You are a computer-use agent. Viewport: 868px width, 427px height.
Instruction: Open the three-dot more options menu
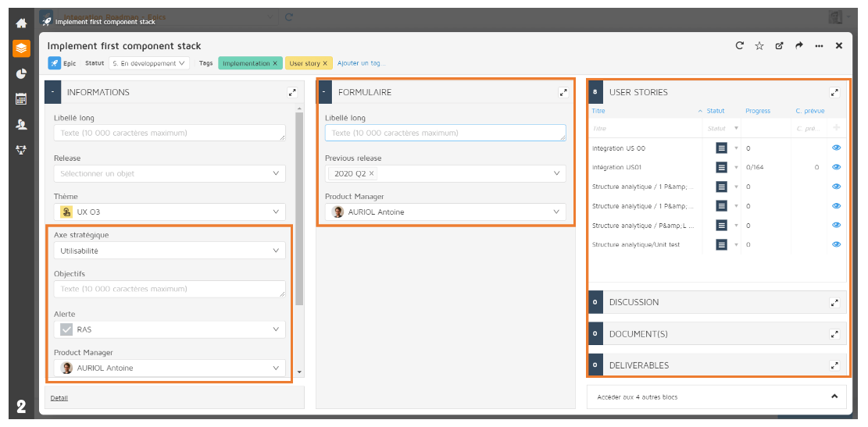click(x=819, y=46)
